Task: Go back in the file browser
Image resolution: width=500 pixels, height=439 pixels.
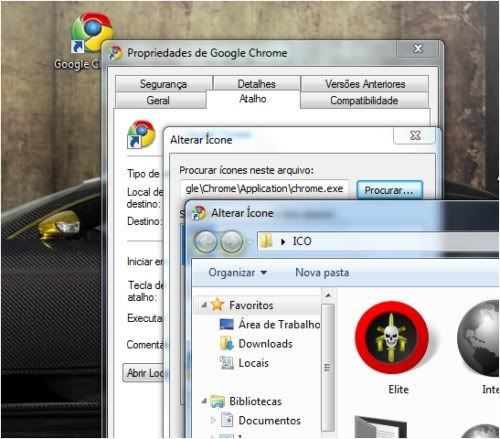Action: pyautogui.click(x=205, y=241)
